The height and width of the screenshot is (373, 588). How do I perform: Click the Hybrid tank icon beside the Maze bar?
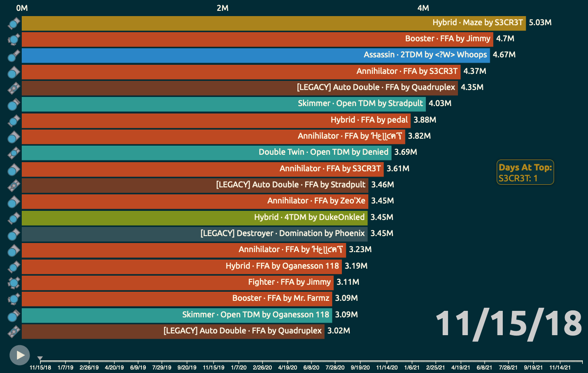13,23
